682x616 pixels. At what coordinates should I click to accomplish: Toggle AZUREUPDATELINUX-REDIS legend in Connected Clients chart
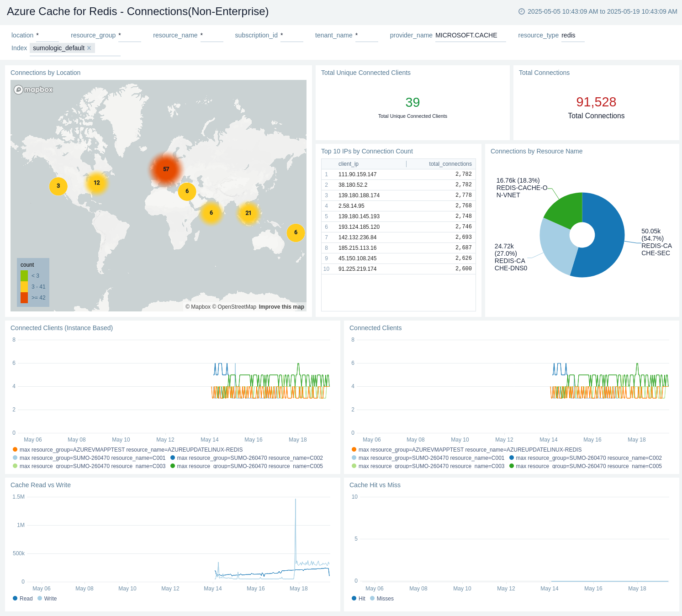[x=467, y=450]
